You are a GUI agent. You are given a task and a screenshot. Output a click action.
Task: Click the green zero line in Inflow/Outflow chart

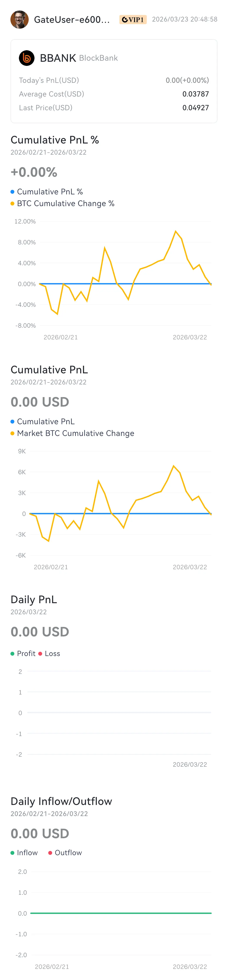(x=121, y=913)
